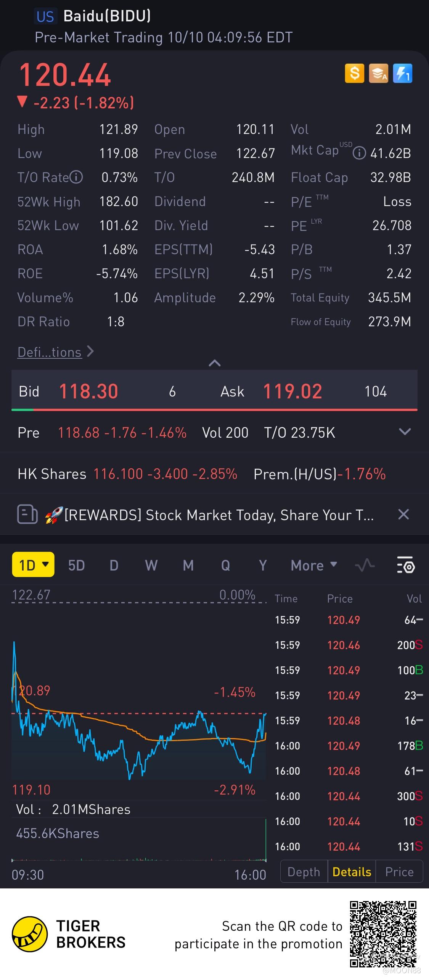Tap the news note icon beside REWARDS

tap(27, 514)
